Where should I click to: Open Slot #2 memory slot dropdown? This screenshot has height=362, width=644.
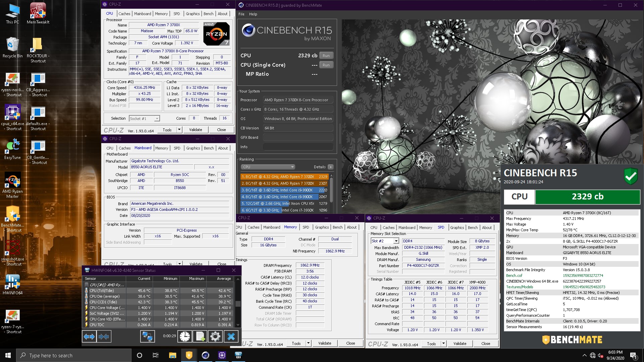click(396, 241)
